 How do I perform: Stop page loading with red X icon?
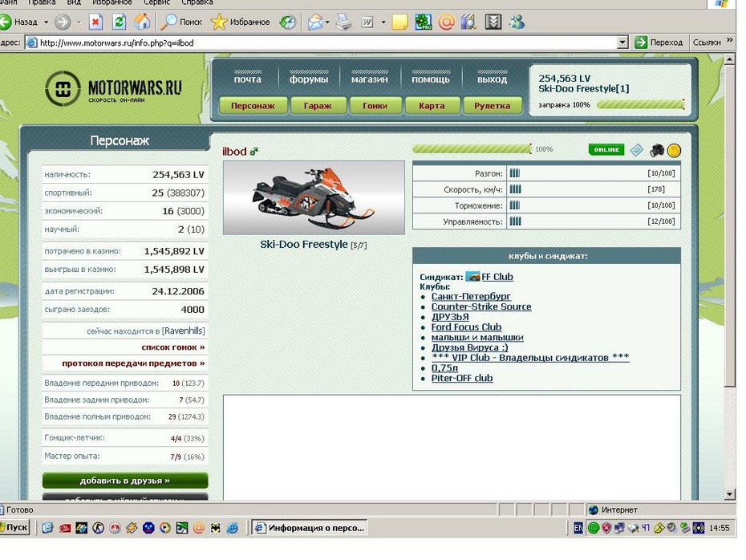[x=95, y=22]
